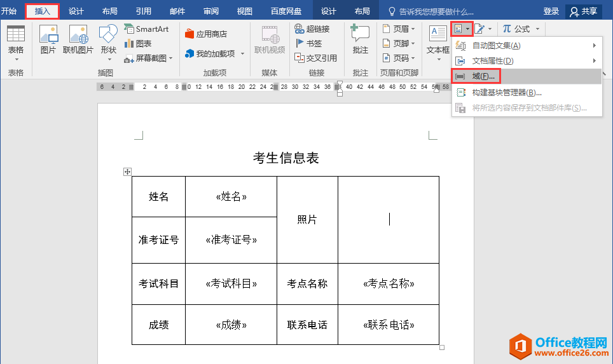This screenshot has height=364, width=613.
Task: Open 构建基块管理器 from the menu
Action: pyautogui.click(x=506, y=93)
